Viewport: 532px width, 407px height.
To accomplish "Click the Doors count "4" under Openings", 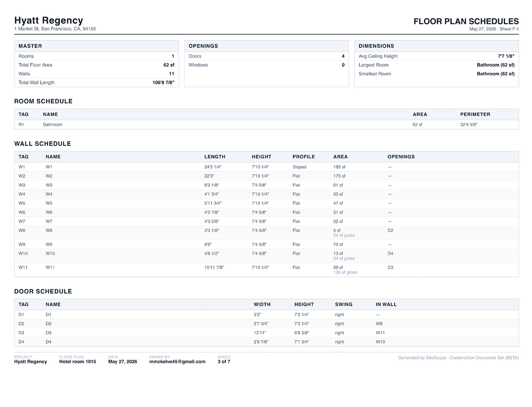I will pyautogui.click(x=343, y=56).
